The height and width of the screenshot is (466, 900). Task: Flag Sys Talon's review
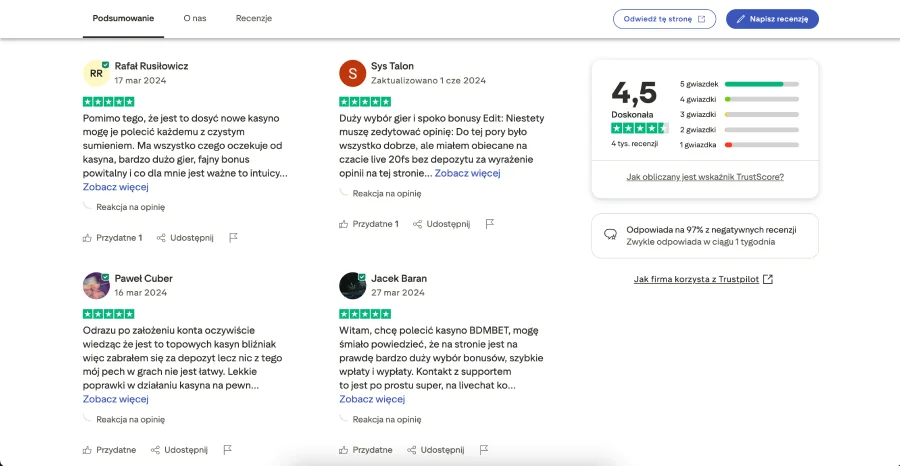point(490,224)
